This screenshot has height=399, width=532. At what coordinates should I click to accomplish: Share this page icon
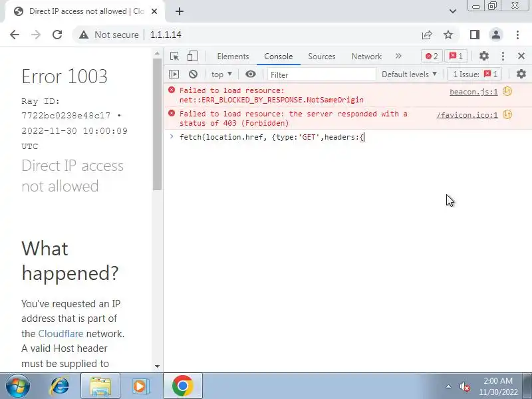tap(427, 35)
